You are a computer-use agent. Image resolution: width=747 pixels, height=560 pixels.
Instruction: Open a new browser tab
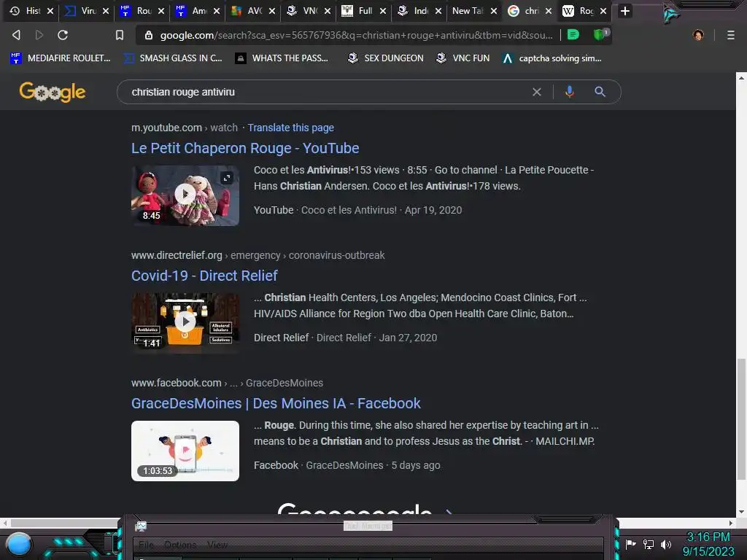[625, 11]
